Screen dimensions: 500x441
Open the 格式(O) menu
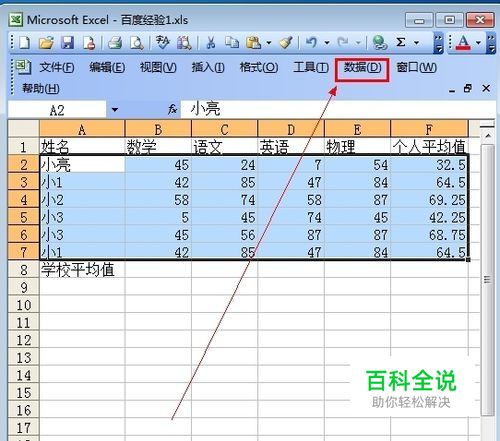click(x=259, y=68)
